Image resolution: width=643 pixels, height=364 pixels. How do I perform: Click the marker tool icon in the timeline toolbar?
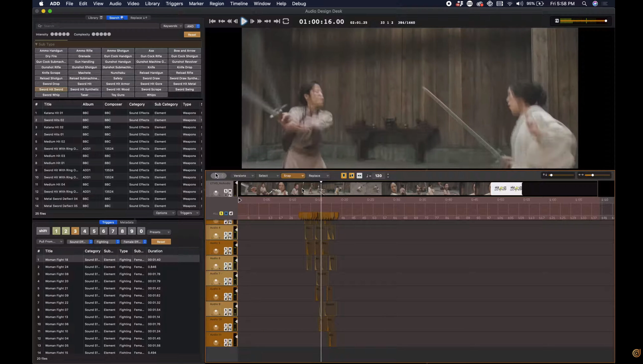point(344,176)
